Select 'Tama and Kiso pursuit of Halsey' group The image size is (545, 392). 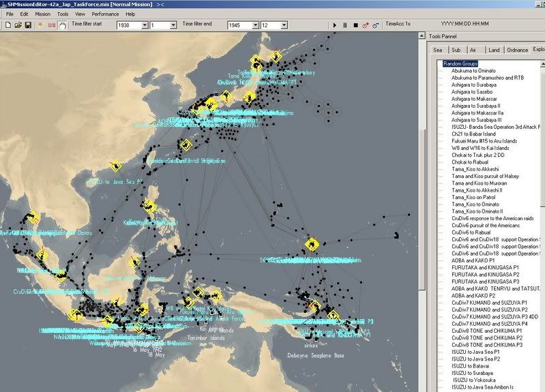coord(485,176)
